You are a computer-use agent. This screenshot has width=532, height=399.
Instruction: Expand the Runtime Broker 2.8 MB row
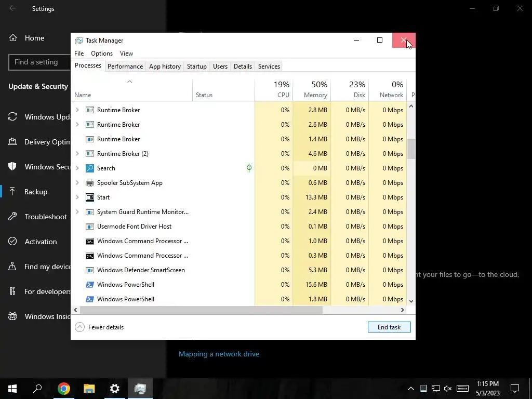tap(77, 110)
